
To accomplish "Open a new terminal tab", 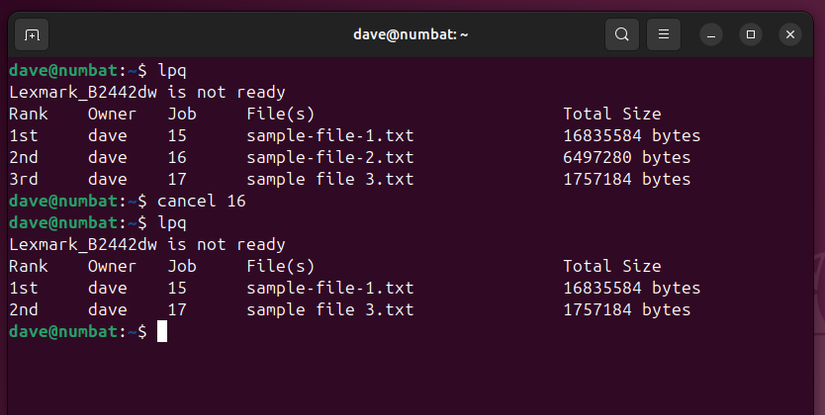I will coord(32,35).
